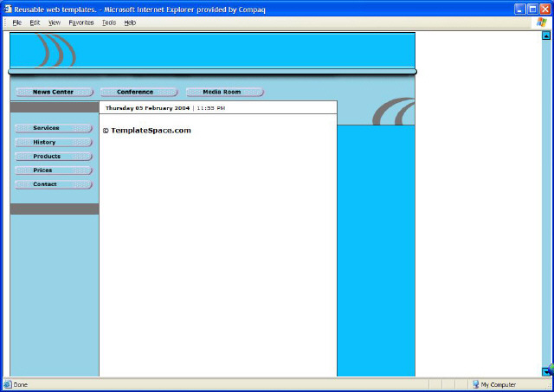Click the scroll down arrow

[x=546, y=370]
